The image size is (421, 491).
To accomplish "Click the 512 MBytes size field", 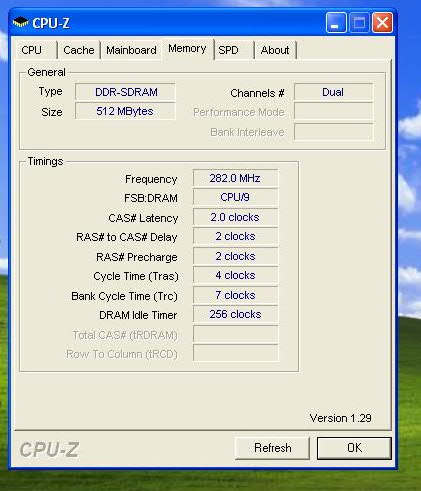I will 125,111.
